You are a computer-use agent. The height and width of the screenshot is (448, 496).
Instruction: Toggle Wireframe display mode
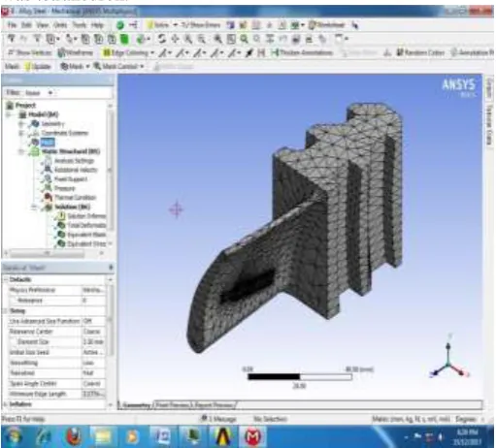[76, 52]
